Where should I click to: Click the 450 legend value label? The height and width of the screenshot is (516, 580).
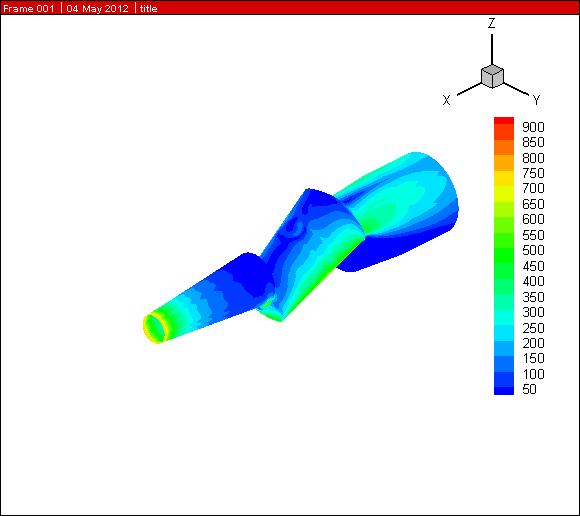click(x=533, y=266)
